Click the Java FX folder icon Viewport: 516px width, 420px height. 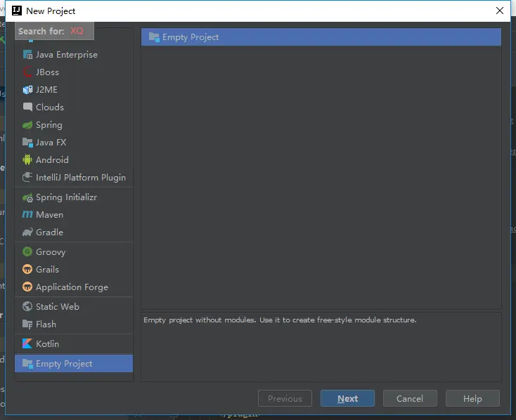tap(27, 143)
